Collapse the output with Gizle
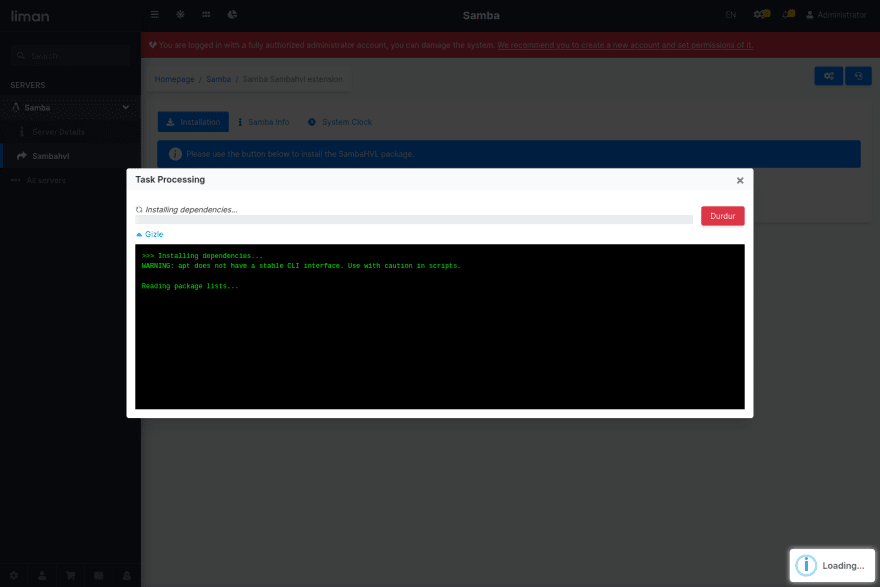The image size is (880, 587). [150, 234]
